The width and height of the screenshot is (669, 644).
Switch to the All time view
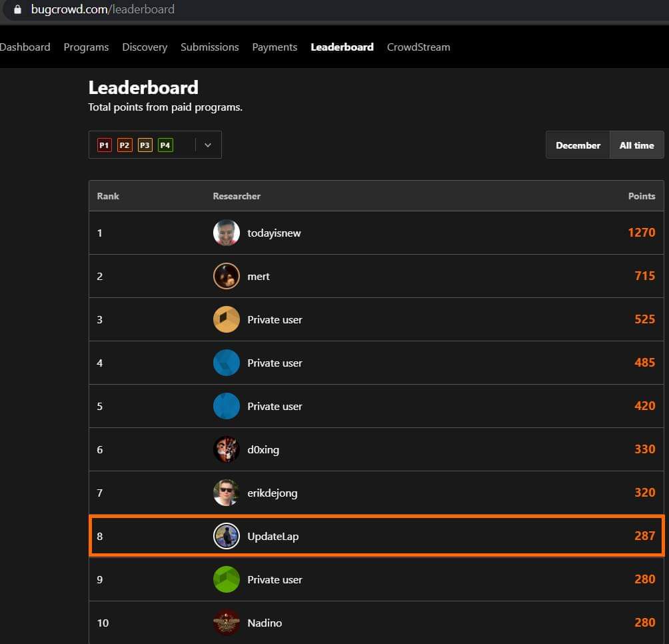[636, 145]
